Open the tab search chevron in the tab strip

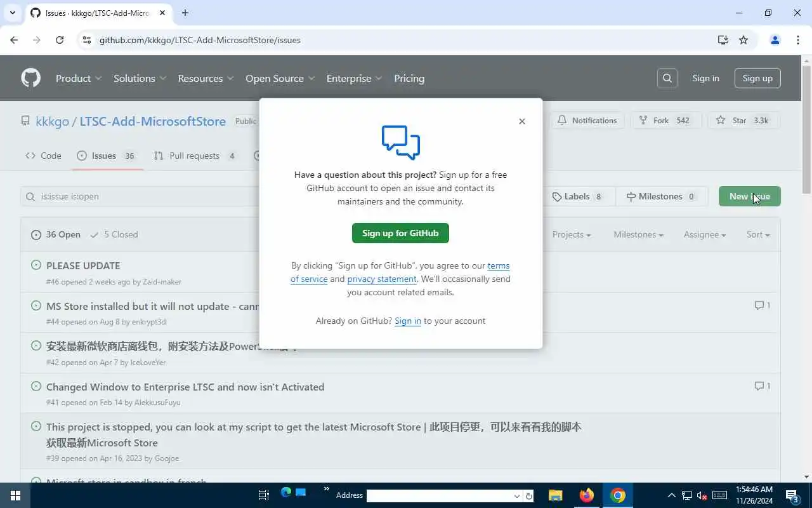coord(13,13)
